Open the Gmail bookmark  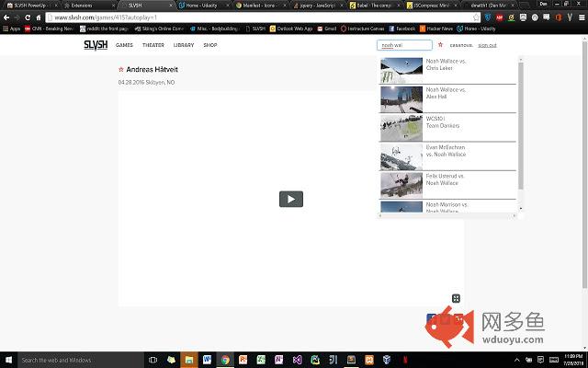click(327, 29)
